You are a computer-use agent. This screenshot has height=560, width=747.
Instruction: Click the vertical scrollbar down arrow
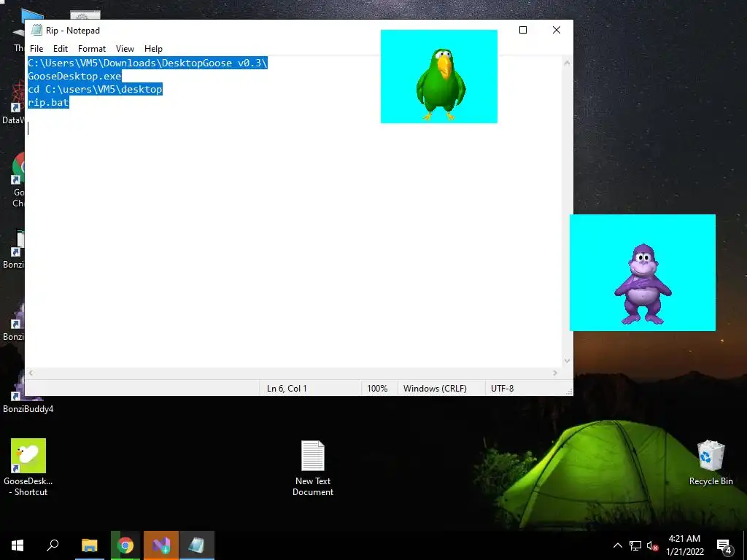pyautogui.click(x=567, y=361)
